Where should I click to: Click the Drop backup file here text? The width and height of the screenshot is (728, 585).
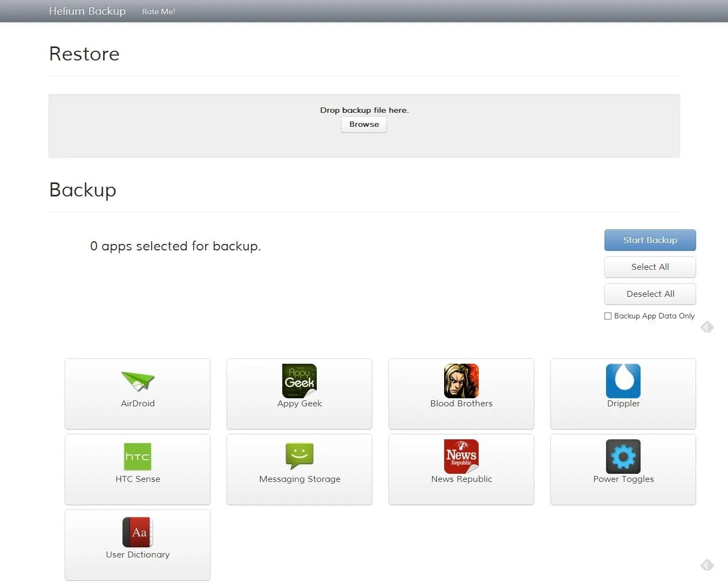(x=364, y=110)
